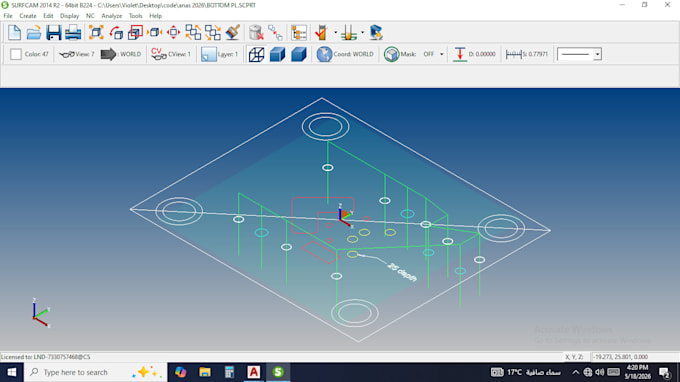
Task: Open the Analyze menu
Action: point(111,16)
